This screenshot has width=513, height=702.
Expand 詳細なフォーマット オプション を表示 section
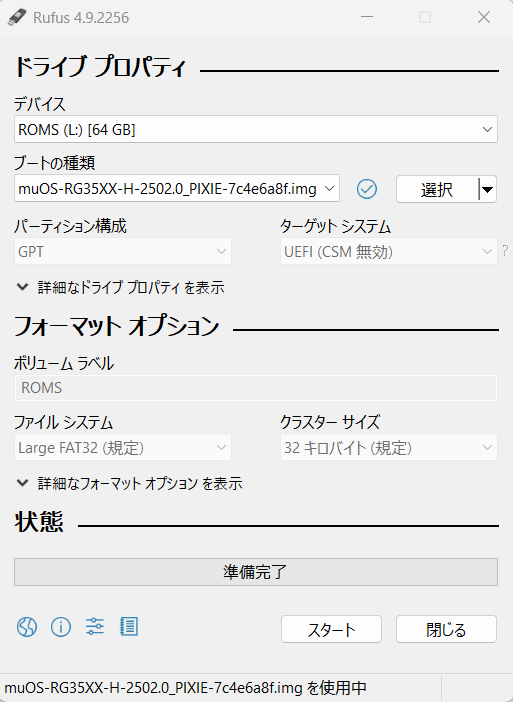click(129, 483)
